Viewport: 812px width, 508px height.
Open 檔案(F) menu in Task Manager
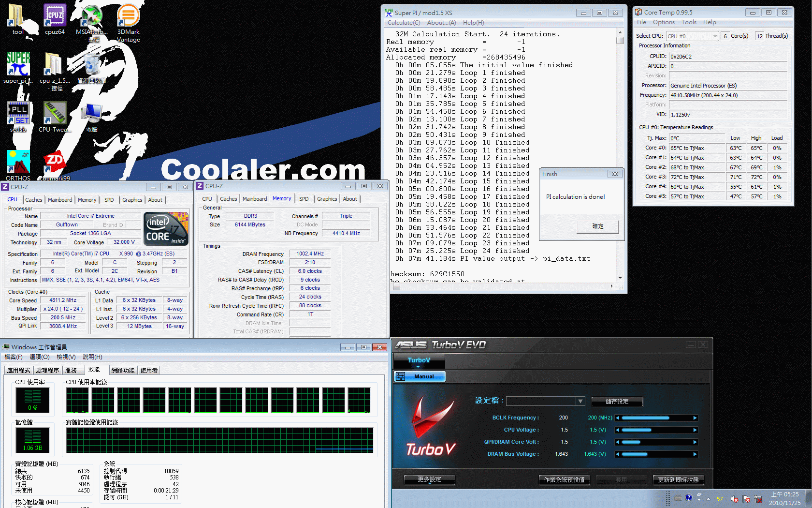[x=14, y=357]
